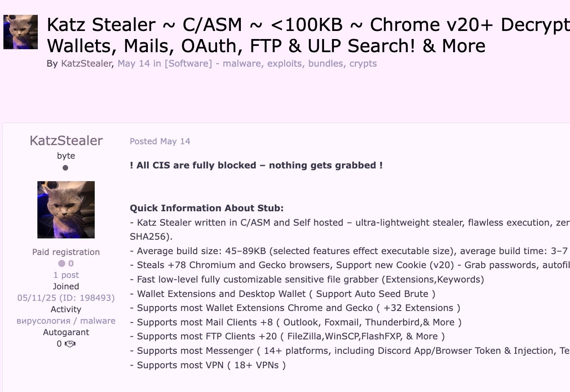
Task: Click the small cat avatar beside thread title
Action: 20,32
